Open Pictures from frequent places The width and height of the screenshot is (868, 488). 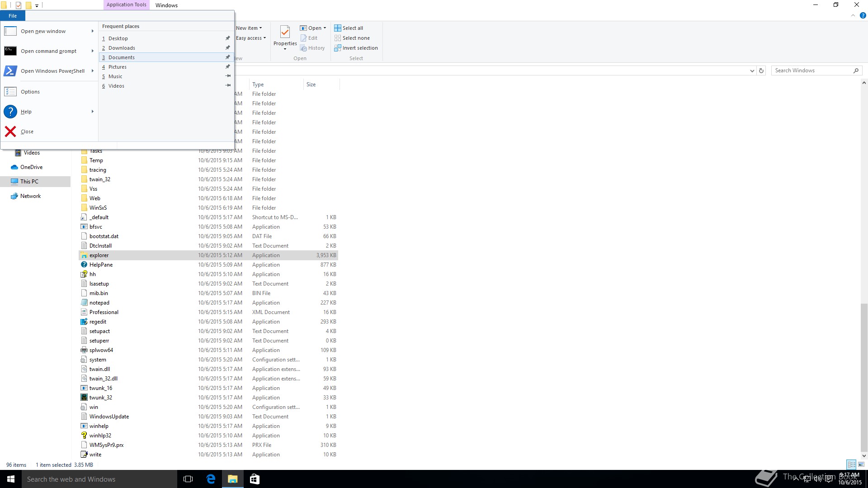click(x=165, y=67)
